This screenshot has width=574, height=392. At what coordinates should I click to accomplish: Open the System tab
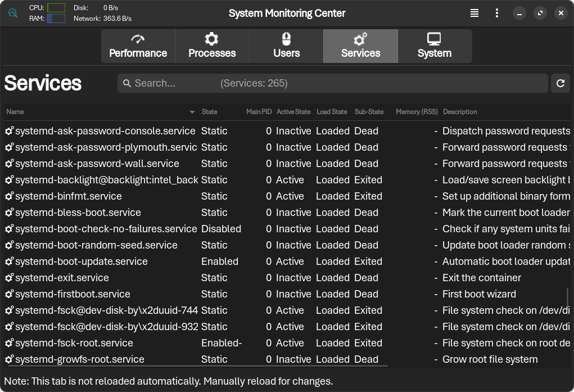tap(434, 46)
